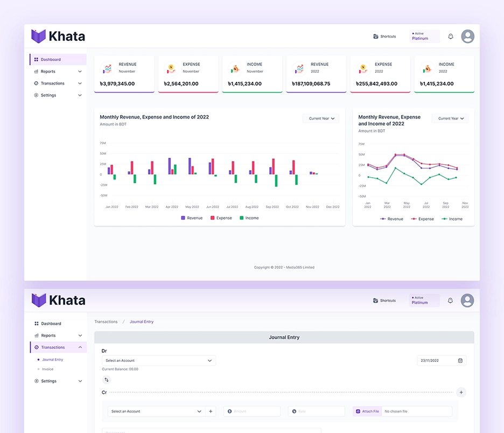This screenshot has width=504, height=433.
Task: Click the Revenue November amount ৳3,979,345.00
Action: pos(117,83)
